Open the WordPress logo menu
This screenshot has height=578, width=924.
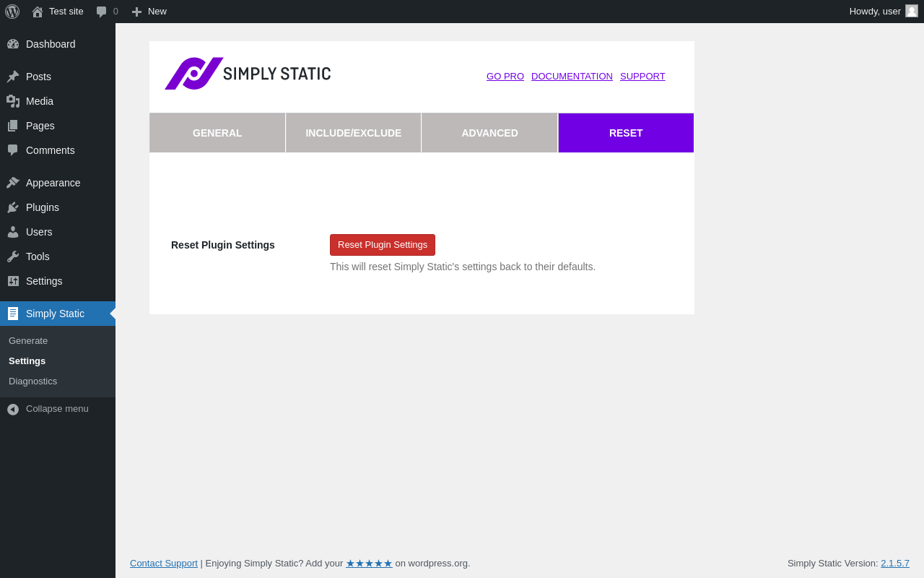pyautogui.click(x=12, y=12)
